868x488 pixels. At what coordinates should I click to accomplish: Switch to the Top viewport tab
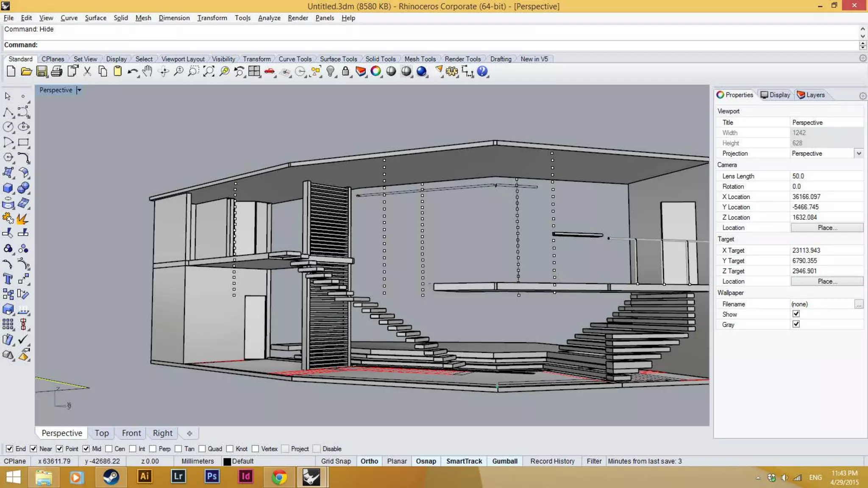coord(102,433)
